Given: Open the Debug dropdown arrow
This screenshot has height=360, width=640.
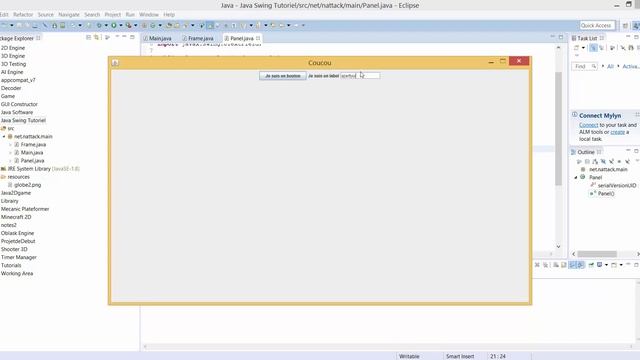Looking at the screenshot, I should (106, 25).
